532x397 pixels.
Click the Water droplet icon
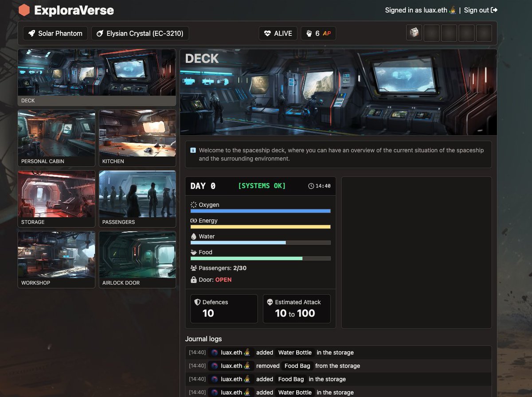point(193,237)
